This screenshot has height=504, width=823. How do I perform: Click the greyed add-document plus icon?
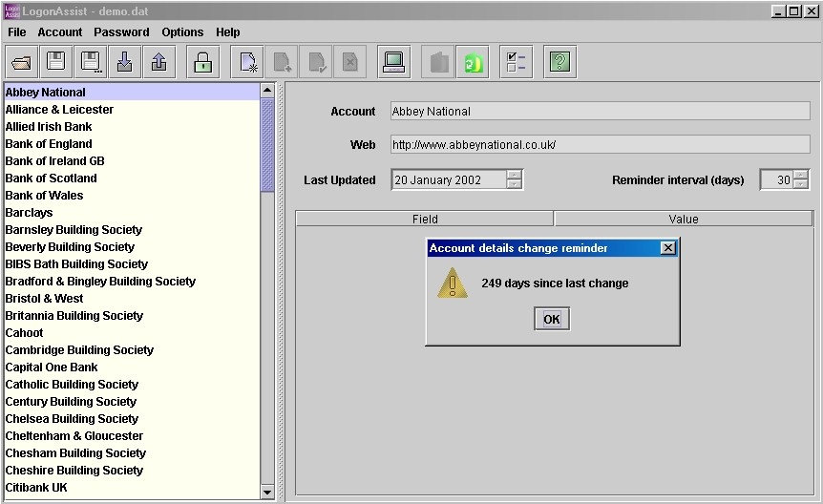point(282,62)
